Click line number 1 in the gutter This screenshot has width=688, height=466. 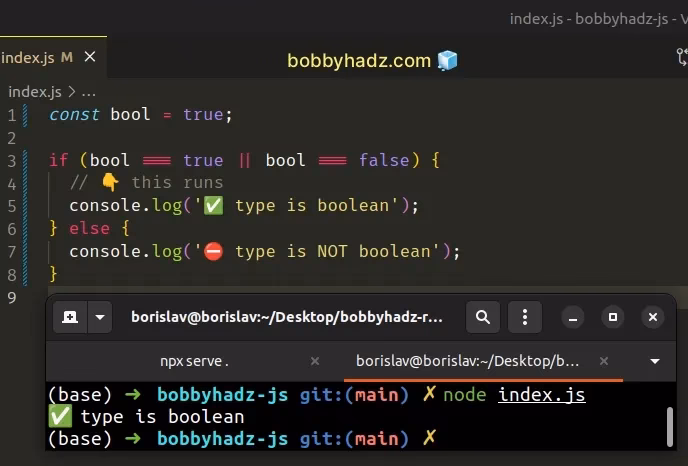pos(12,115)
